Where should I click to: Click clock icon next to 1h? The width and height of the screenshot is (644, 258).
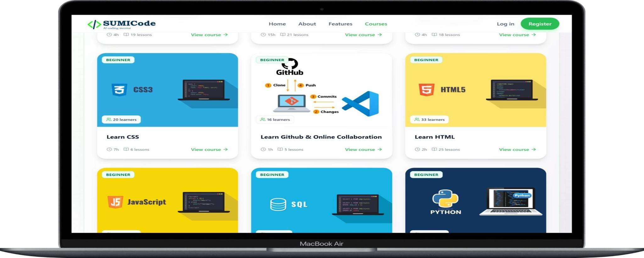click(263, 149)
